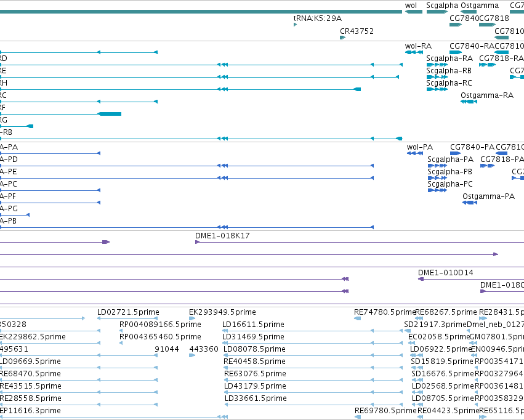Select the Ostgamma gene label
This screenshot has height=420, width=524.
[480, 6]
